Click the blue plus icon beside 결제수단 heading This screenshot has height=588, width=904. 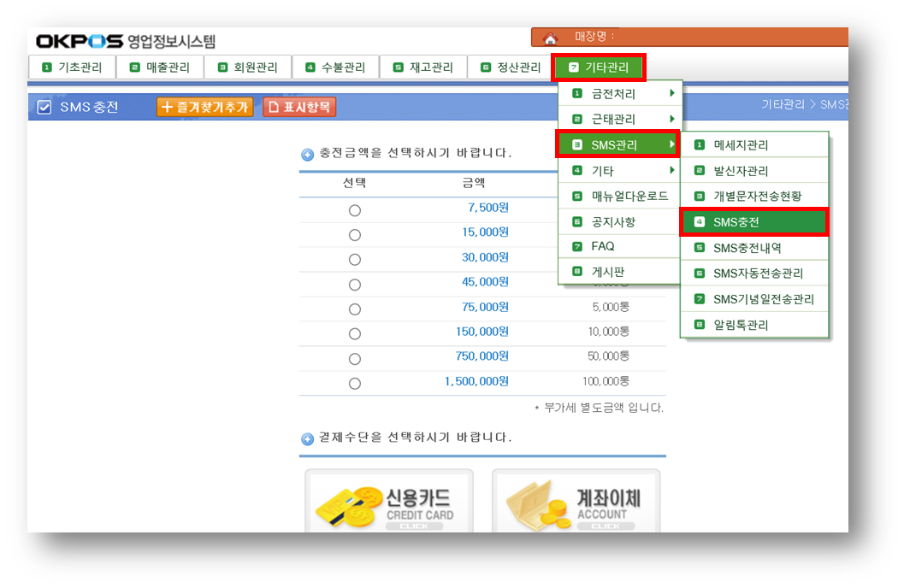[308, 438]
